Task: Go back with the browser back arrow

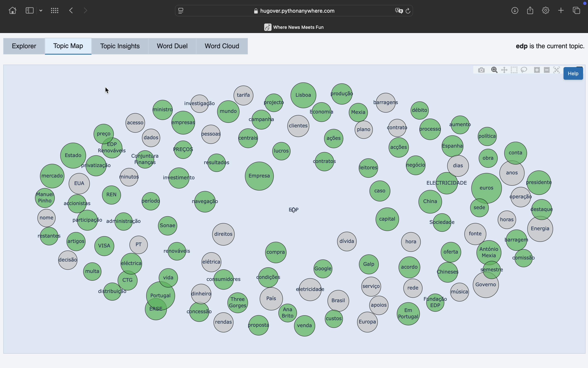Action: [x=71, y=10]
